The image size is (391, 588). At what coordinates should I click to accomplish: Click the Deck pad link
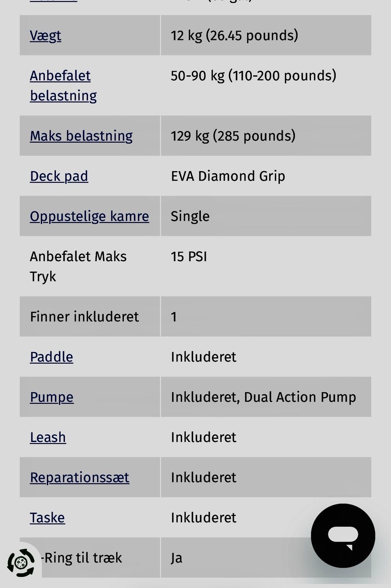coord(59,176)
